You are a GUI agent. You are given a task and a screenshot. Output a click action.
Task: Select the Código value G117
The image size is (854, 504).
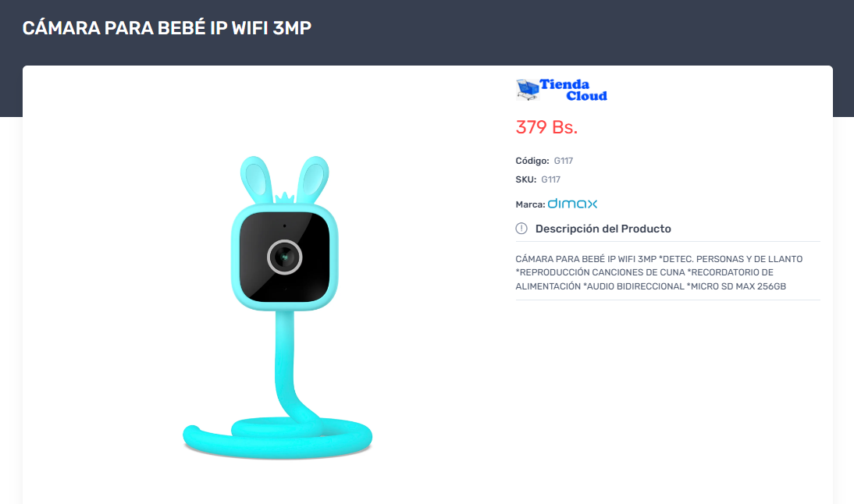point(563,161)
